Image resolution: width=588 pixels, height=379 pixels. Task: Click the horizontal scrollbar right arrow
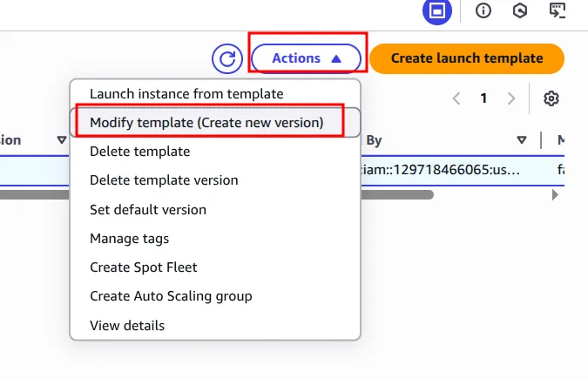pos(555,195)
